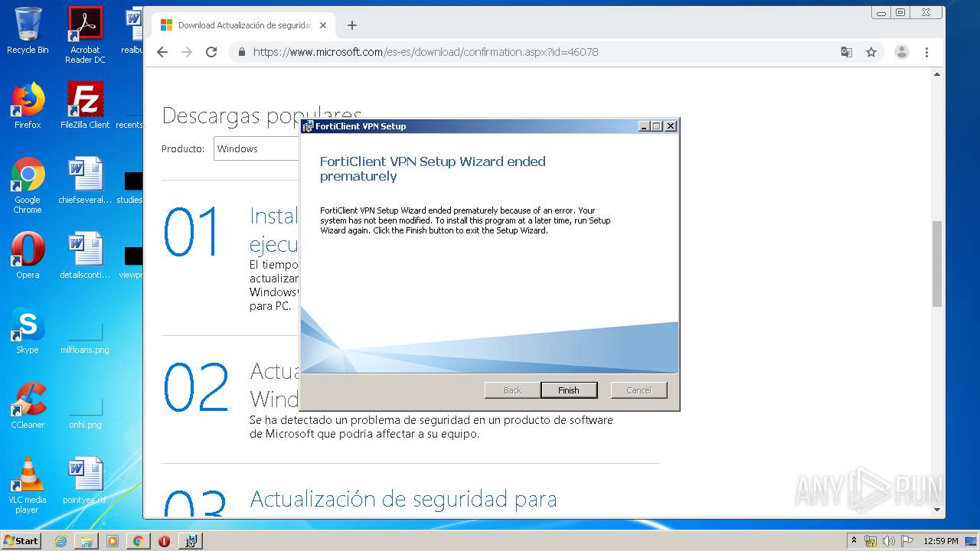Open Recycle Bin on the desktop
The width and height of the screenshot is (980, 551).
pos(28,31)
